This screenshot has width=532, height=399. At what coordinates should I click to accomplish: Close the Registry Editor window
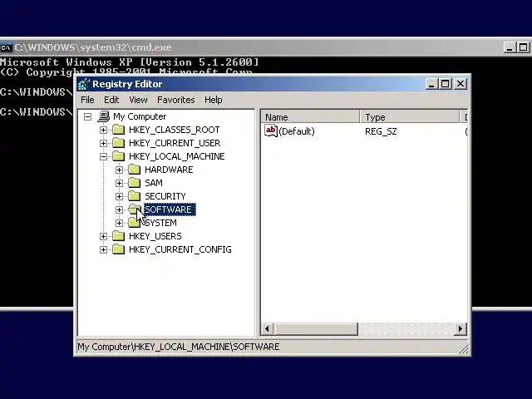pyautogui.click(x=461, y=84)
